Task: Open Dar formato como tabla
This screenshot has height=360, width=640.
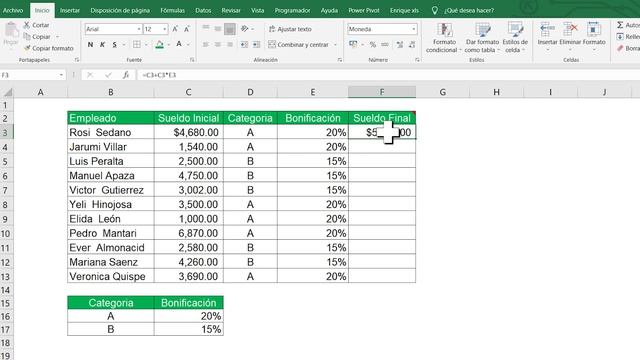Action: click(482, 38)
